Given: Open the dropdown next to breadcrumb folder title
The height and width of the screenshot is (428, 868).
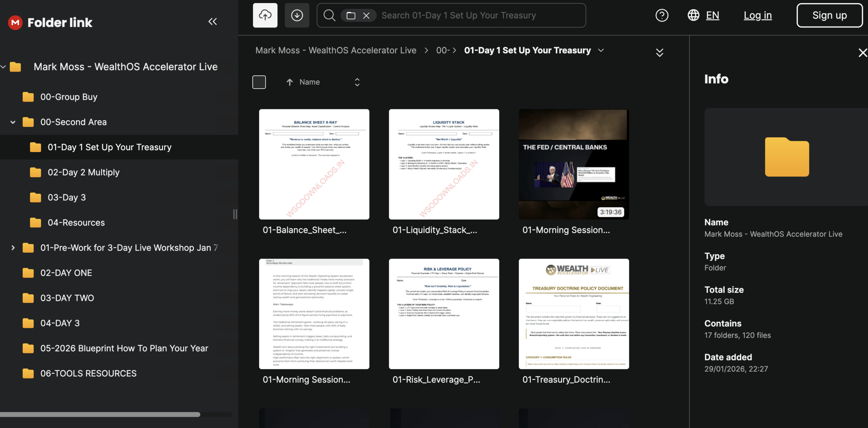Looking at the screenshot, I should (601, 51).
